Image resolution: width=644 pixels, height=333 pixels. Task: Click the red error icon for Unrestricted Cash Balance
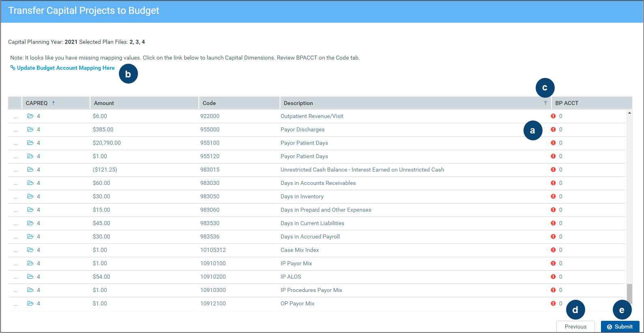pos(553,170)
